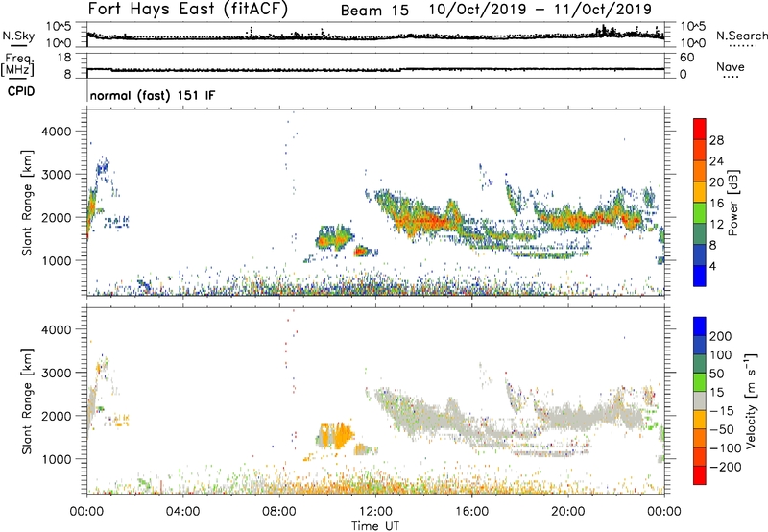Click the red top segment of power color bar
The height and width of the screenshot is (532, 768).
(700, 129)
